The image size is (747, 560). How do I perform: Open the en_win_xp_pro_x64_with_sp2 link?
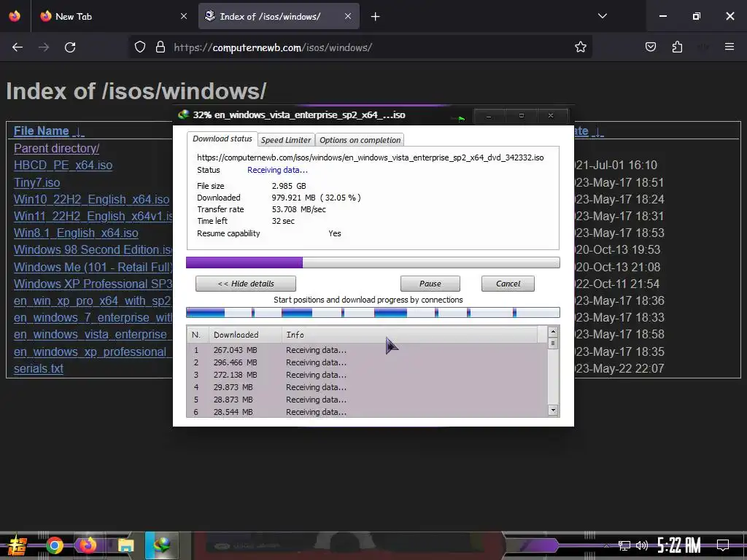92,301
